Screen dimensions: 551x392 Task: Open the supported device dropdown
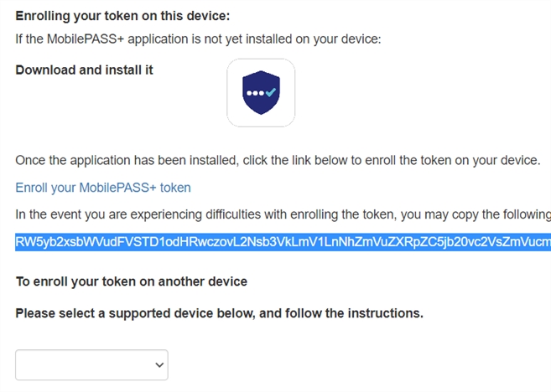tap(92, 364)
